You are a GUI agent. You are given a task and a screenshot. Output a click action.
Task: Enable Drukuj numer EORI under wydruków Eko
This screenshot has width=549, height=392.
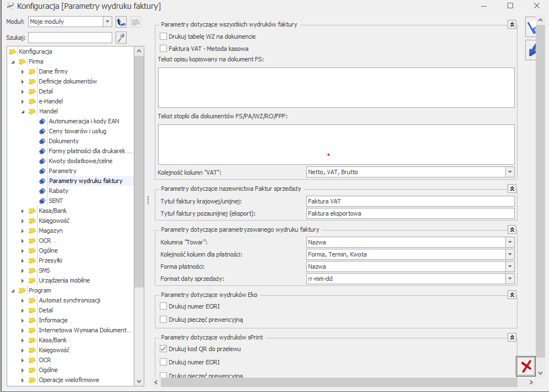(x=163, y=306)
